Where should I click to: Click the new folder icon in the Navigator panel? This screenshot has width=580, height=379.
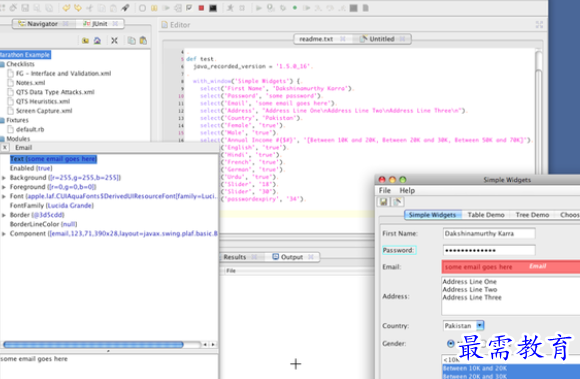(85, 41)
